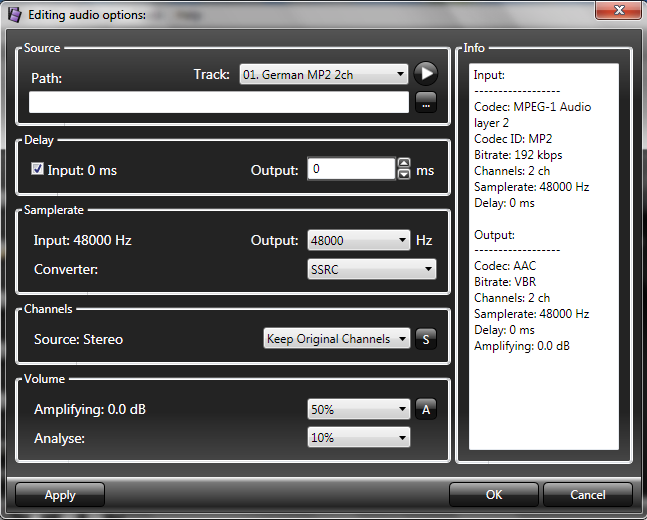Click the app icon in title bar

13,14
